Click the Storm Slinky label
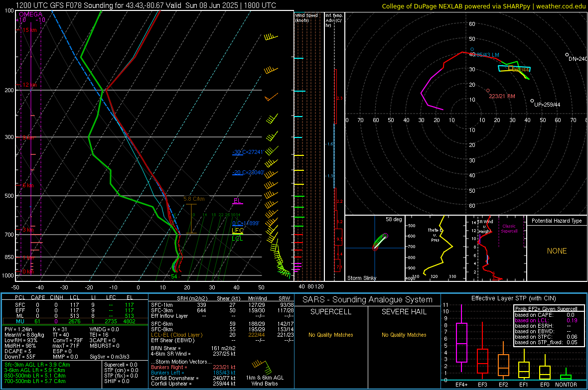588x390 pixels. [x=361, y=278]
